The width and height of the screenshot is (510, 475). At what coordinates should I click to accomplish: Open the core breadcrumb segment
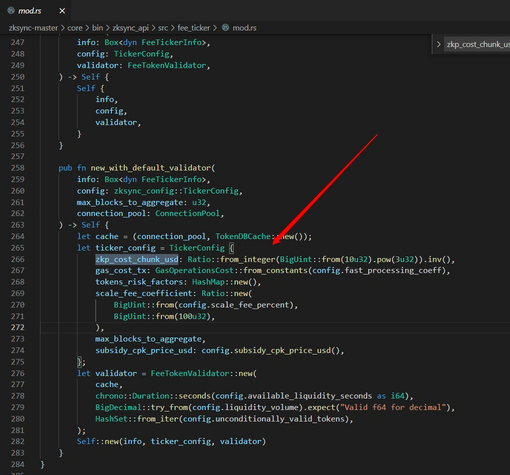[75, 28]
